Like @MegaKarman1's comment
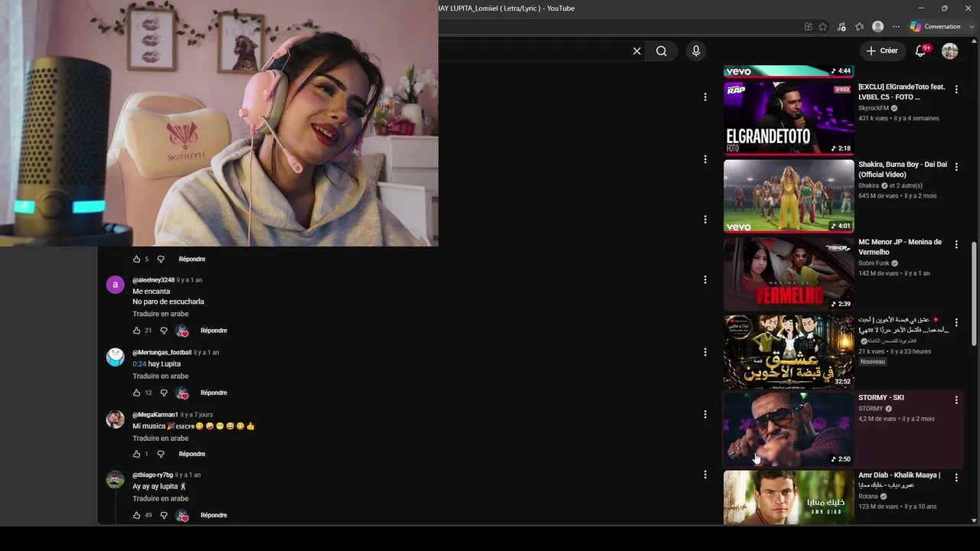The height and width of the screenshot is (551, 980). (x=136, y=454)
